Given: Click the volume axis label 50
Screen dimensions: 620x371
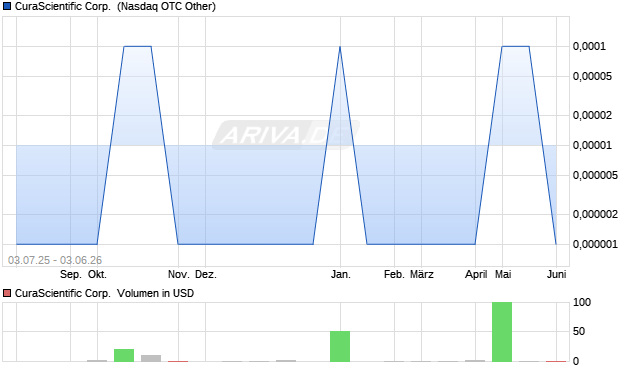Looking at the screenshot, I should pos(579,331).
